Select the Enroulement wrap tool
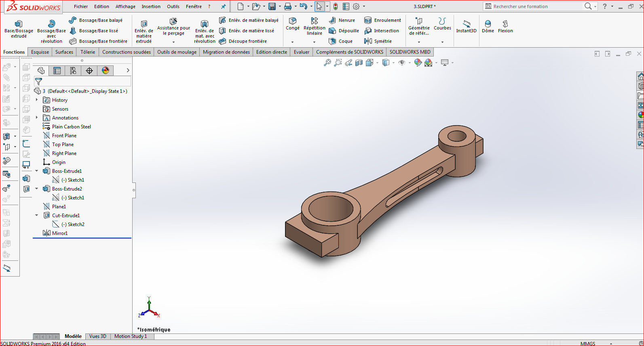644x346 pixels. [382, 20]
